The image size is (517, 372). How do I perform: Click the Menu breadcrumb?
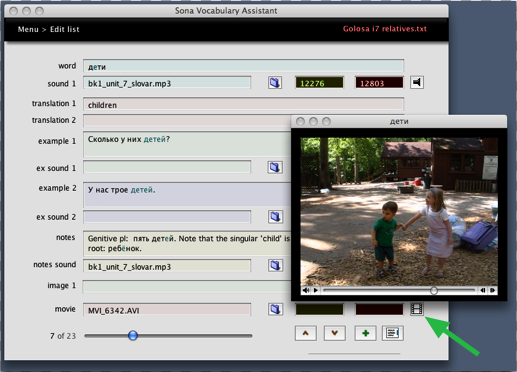click(28, 29)
